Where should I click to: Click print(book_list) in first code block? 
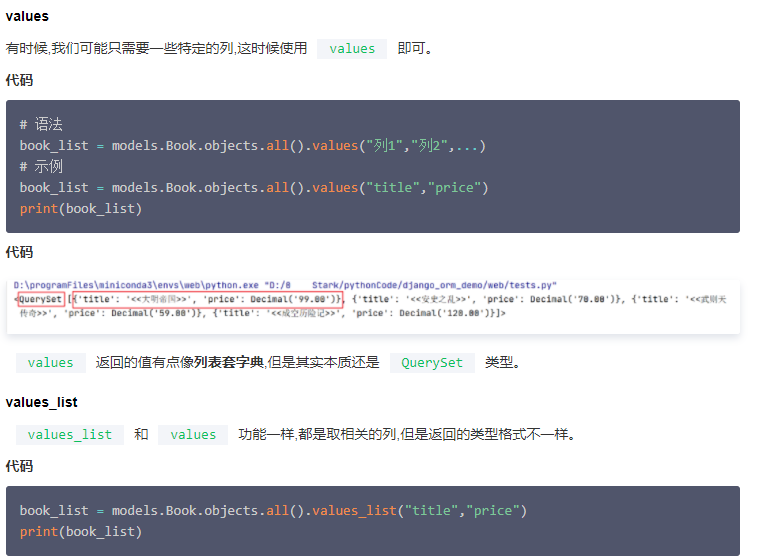pyautogui.click(x=81, y=209)
